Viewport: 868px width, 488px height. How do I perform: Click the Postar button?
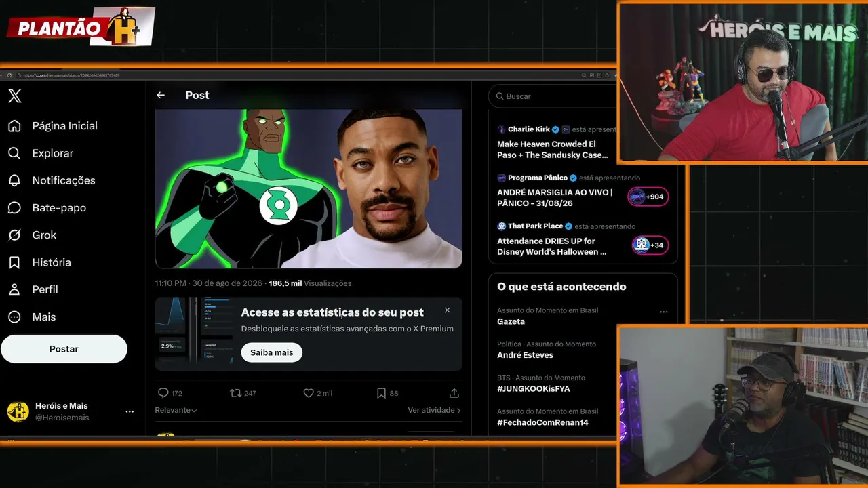click(64, 349)
